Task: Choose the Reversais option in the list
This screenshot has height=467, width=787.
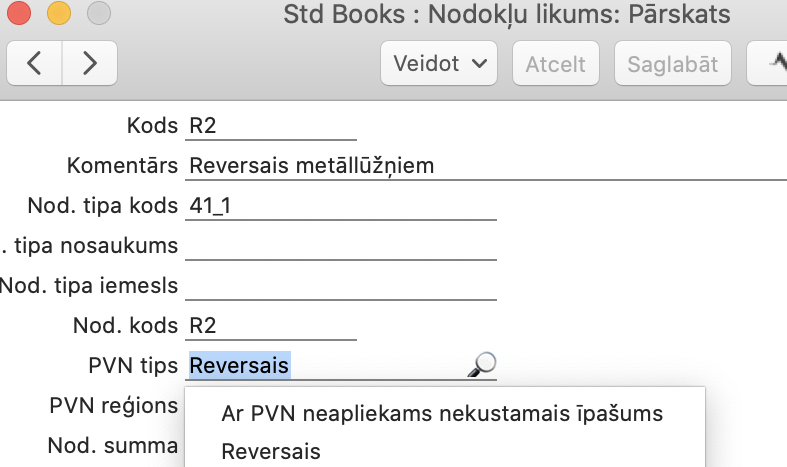Action: tap(271, 452)
